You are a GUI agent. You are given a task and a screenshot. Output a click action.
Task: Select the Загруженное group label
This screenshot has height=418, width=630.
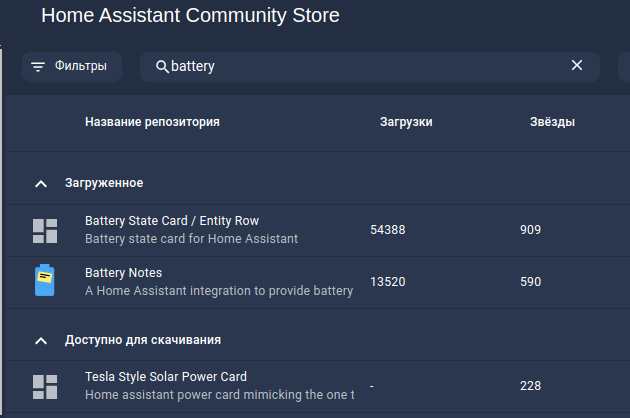coord(104,183)
